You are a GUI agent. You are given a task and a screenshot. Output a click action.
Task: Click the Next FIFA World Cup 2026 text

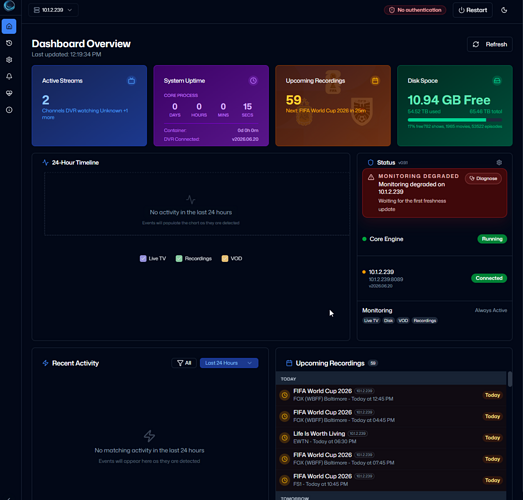click(x=326, y=111)
